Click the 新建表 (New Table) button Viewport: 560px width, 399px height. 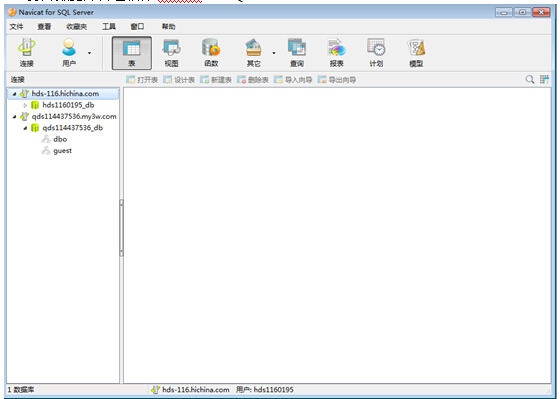tap(216, 80)
